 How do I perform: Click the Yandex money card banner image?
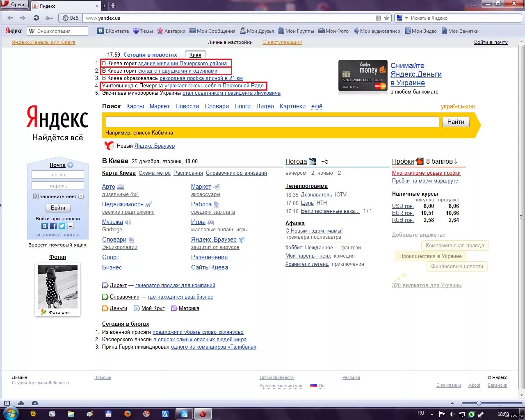click(x=363, y=76)
